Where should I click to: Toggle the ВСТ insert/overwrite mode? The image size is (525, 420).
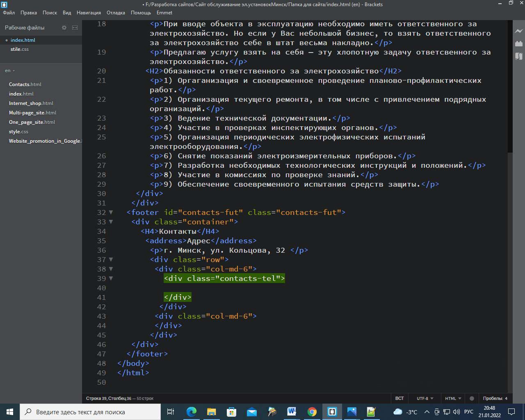pyautogui.click(x=399, y=398)
